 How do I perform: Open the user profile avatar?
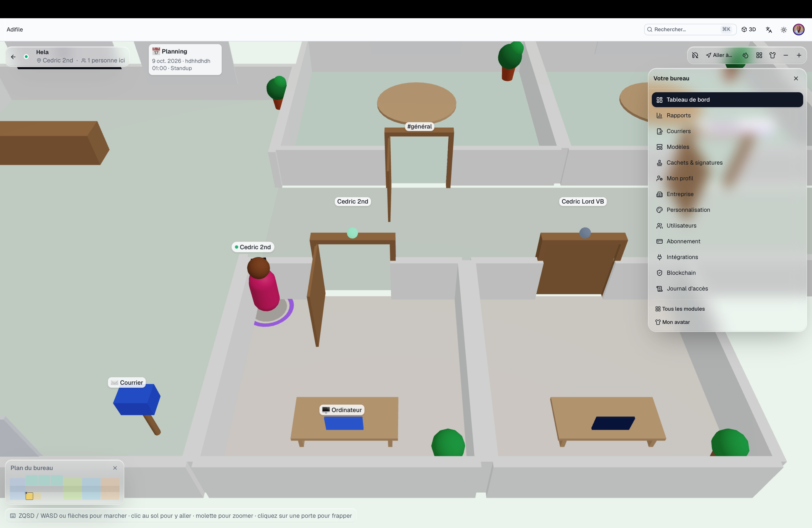[799, 29]
